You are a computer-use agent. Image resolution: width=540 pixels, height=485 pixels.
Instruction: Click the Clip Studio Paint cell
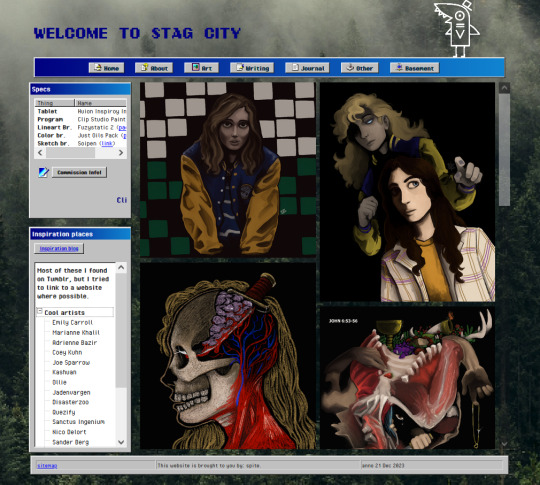coord(102,119)
